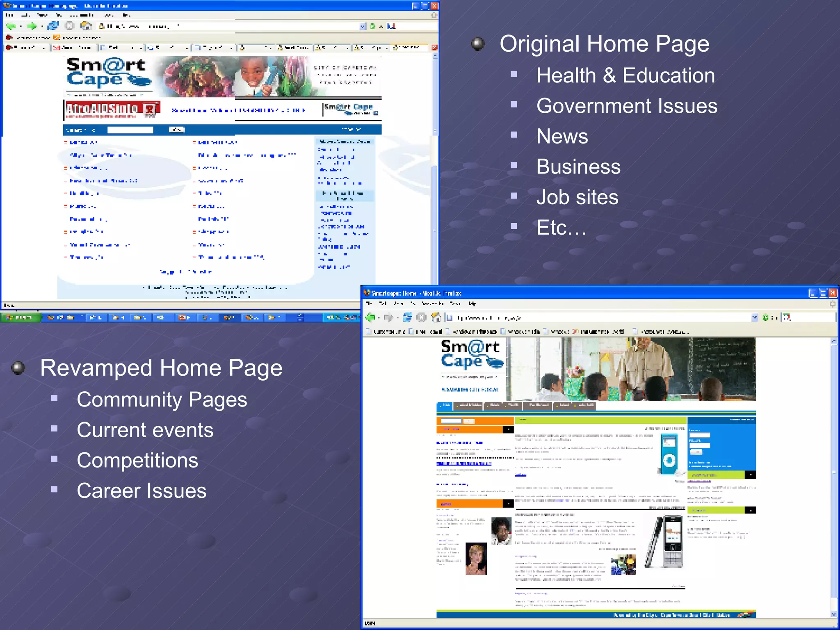Viewport: 840px width, 630px height.
Task: Click blonde woman portrait in left column
Action: tap(476, 559)
